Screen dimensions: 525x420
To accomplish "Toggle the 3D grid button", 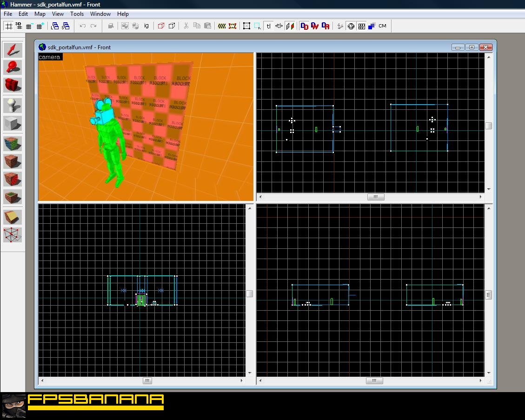I will 19,26.
